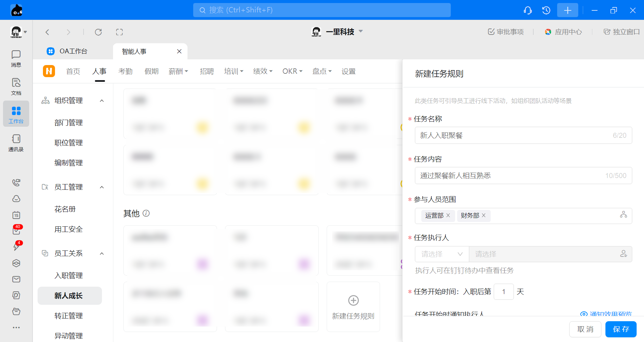Click the refresh page icon
The height and width of the screenshot is (342, 644).
98,32
